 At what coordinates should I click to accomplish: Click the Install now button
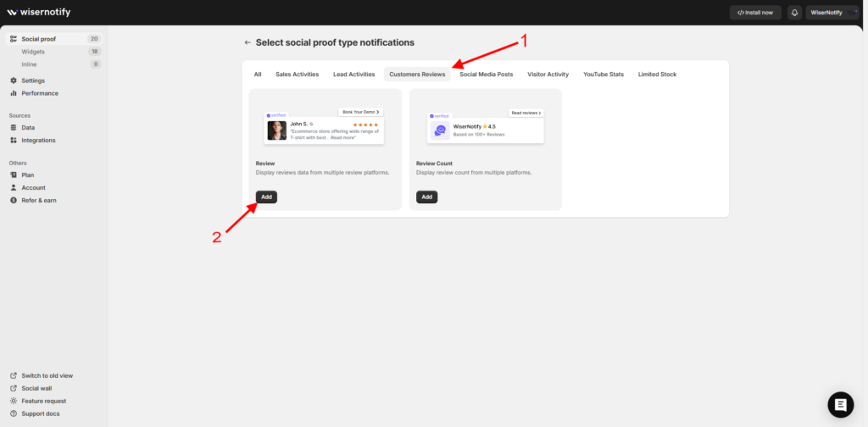(755, 13)
